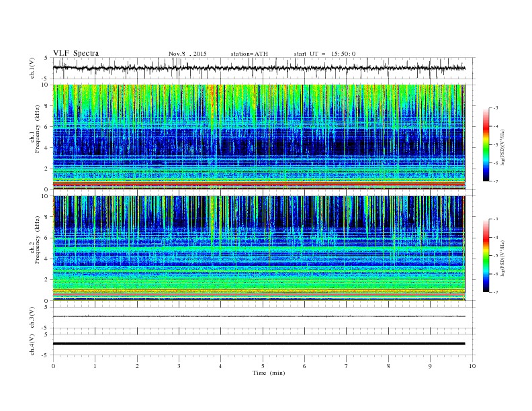Click the 'start UT = 15:50:0' label
This screenshot has width=532, height=411.
point(324,54)
